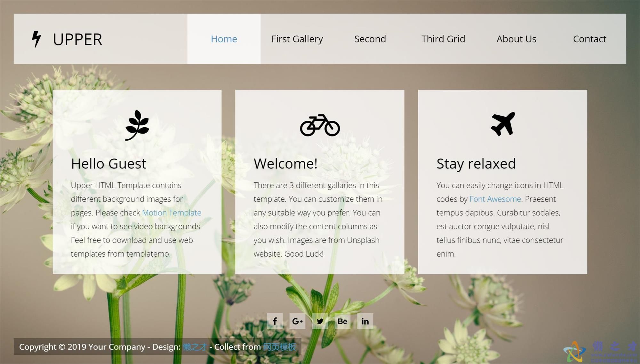This screenshot has width=640, height=364.
Task: Click the Twitter bird icon
Action: pos(320,321)
